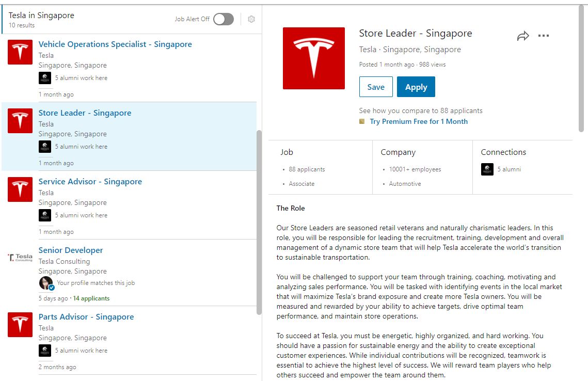This screenshot has height=381, width=588.
Task: Click the share arrow icon
Action: (523, 36)
